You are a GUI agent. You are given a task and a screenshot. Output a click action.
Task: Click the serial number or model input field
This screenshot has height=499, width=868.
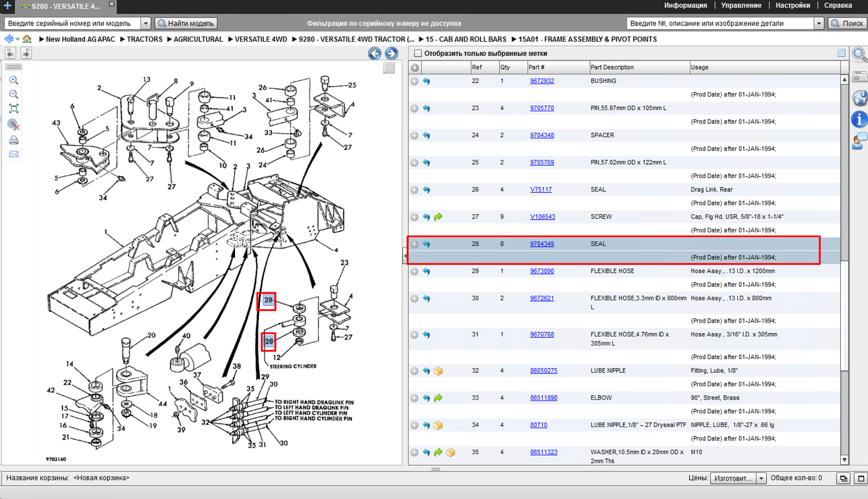coord(72,24)
